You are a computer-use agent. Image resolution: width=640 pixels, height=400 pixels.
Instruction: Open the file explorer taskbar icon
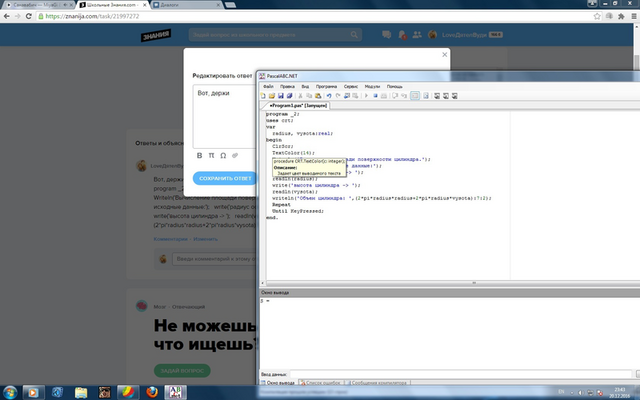(81, 393)
